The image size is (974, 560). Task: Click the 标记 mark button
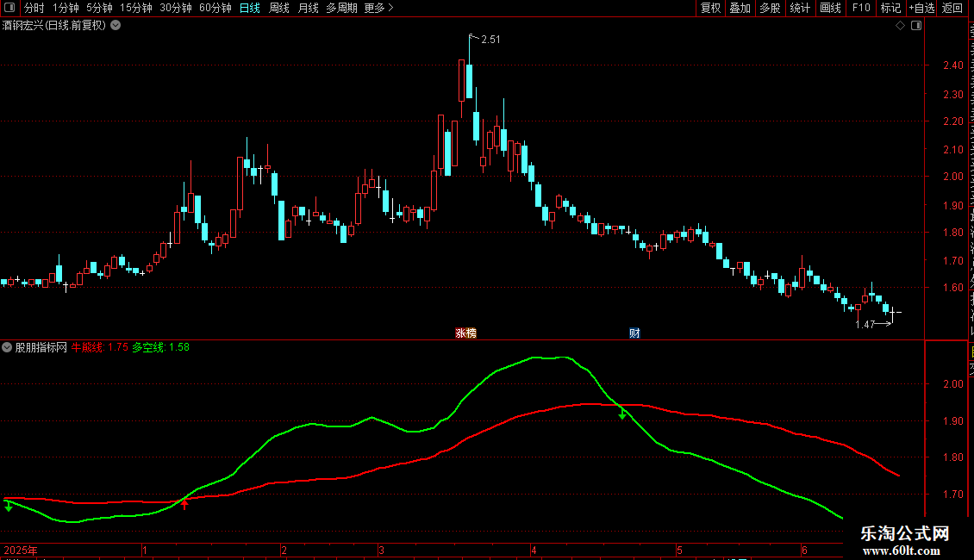[890, 8]
